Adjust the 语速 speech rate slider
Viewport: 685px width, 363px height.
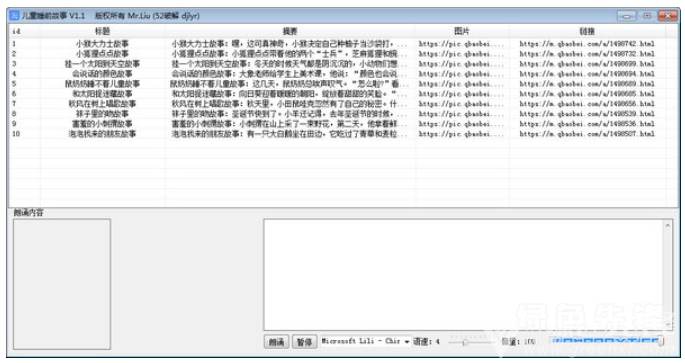pos(465,342)
